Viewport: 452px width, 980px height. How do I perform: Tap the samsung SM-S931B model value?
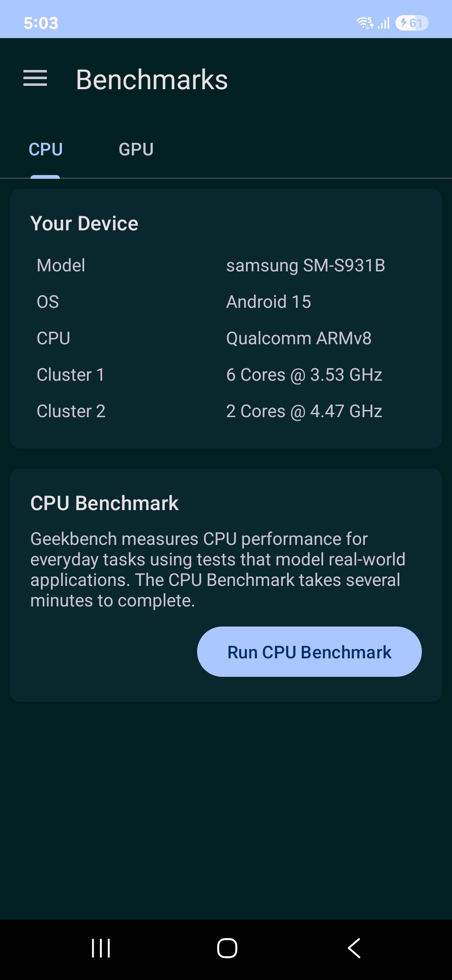[x=306, y=266]
